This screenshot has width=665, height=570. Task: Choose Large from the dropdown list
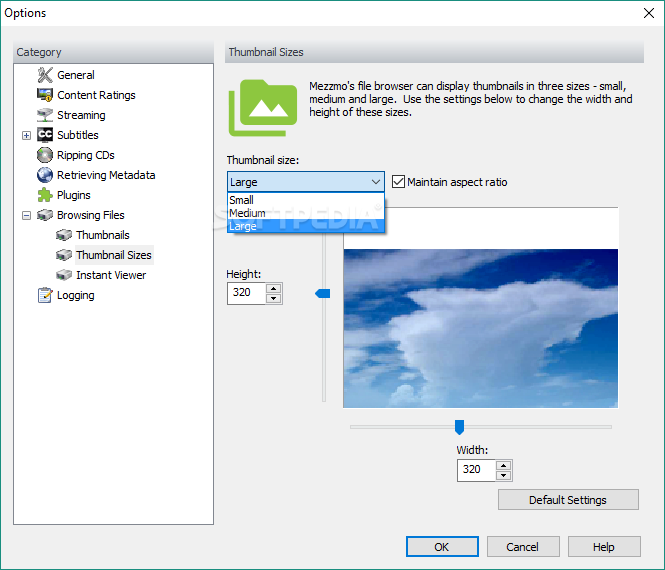click(x=306, y=226)
